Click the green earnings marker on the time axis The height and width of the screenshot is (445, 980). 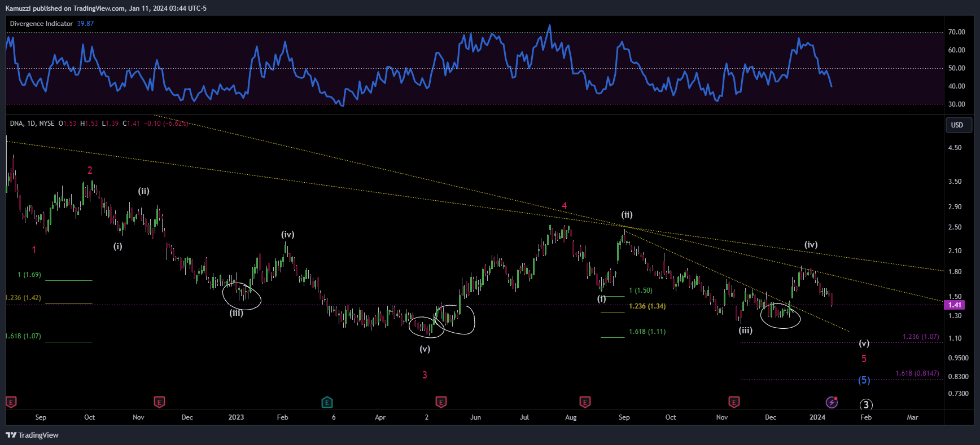[327, 402]
